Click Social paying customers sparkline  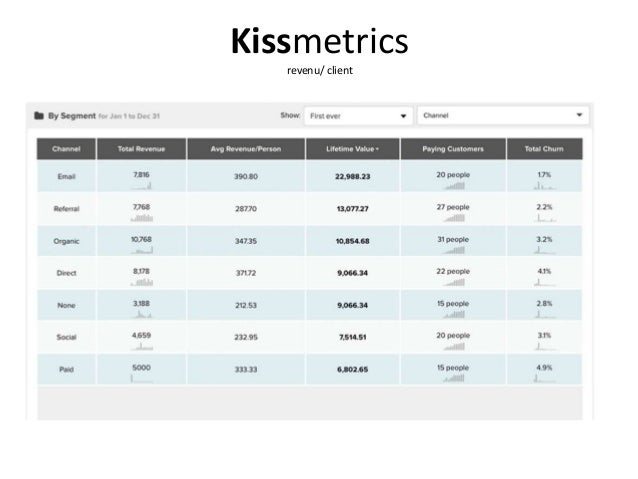(x=454, y=347)
